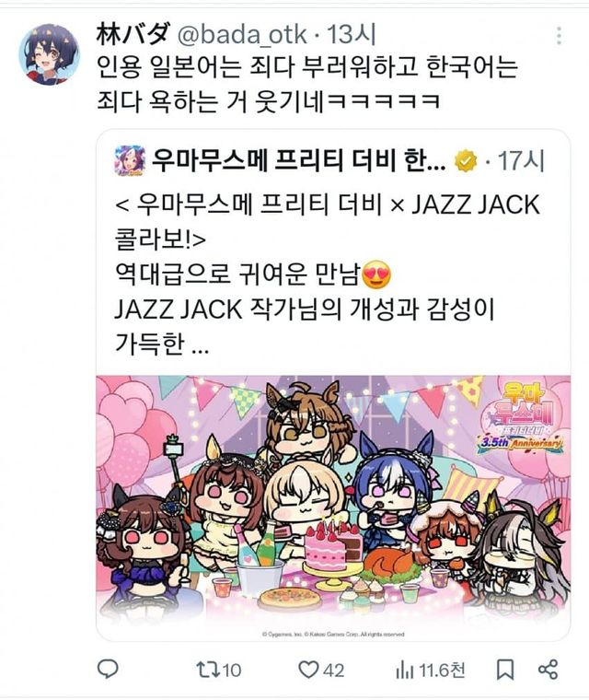Click the 13시 timestamp of the tweet
589x700 pixels.
click(x=352, y=34)
